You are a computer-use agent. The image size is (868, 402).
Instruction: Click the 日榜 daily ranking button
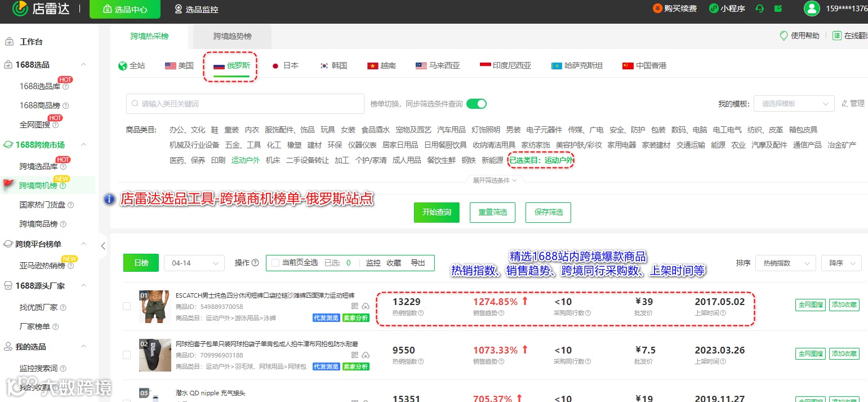[x=141, y=263]
